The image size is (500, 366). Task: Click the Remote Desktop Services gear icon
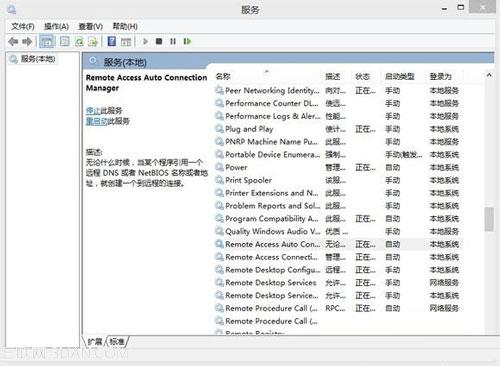click(x=219, y=283)
